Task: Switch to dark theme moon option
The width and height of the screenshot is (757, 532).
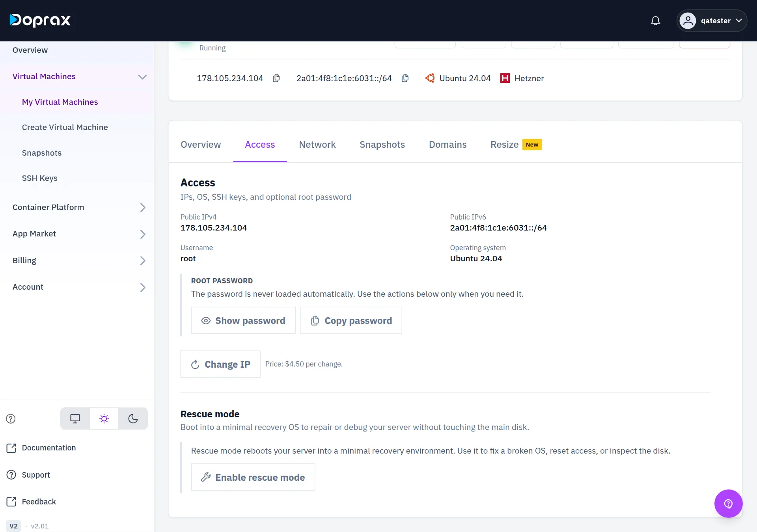Action: pyautogui.click(x=133, y=419)
